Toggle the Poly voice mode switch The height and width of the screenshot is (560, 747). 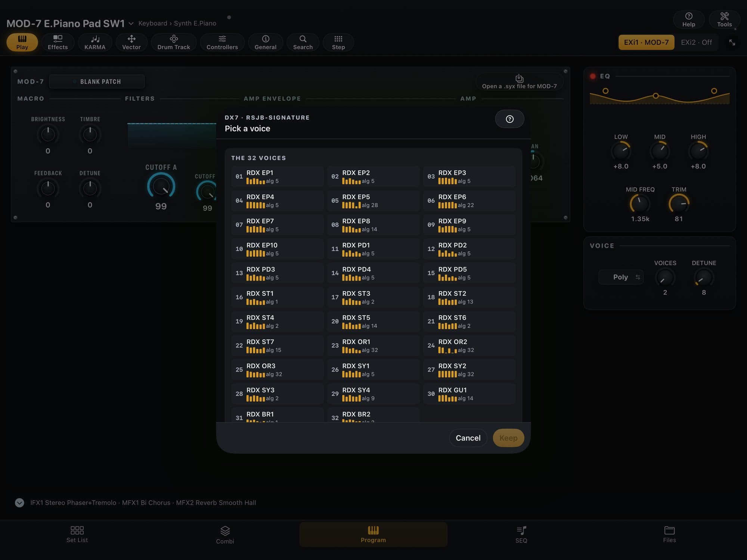[x=621, y=277]
